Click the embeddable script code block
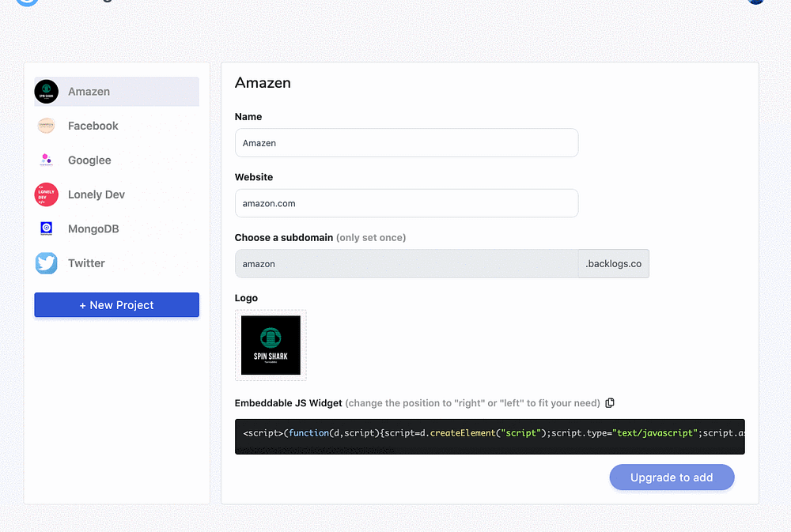This screenshot has width=791, height=532. pyautogui.click(x=490, y=436)
